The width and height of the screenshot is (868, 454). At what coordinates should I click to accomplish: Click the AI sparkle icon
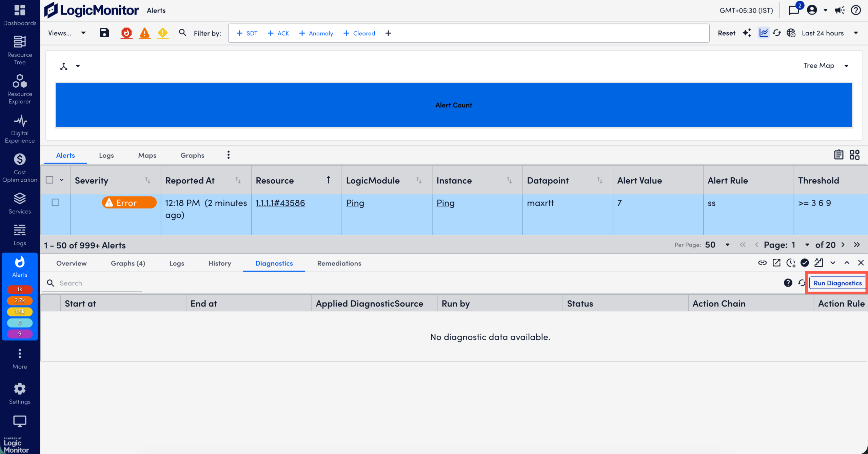tap(747, 33)
